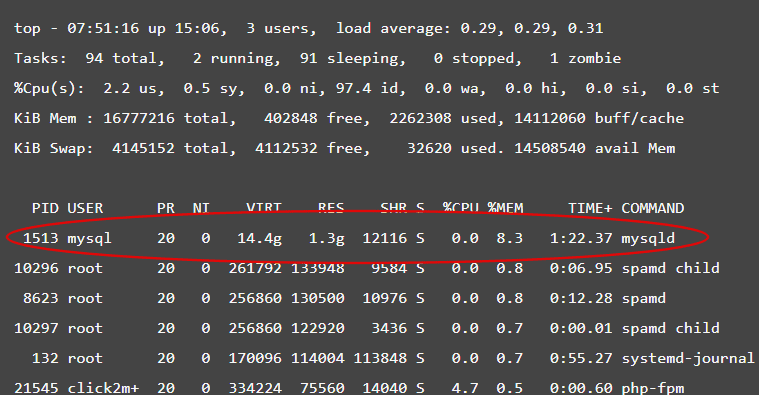
Task: Click the COMMAND column header
Action: point(653,208)
